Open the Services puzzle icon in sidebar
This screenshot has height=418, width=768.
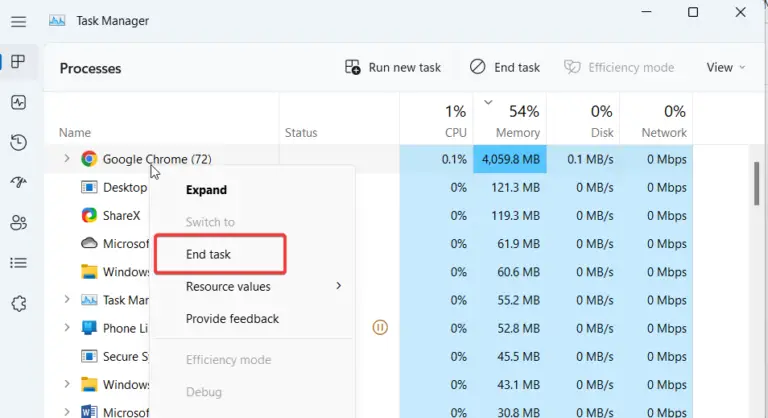[x=19, y=304]
